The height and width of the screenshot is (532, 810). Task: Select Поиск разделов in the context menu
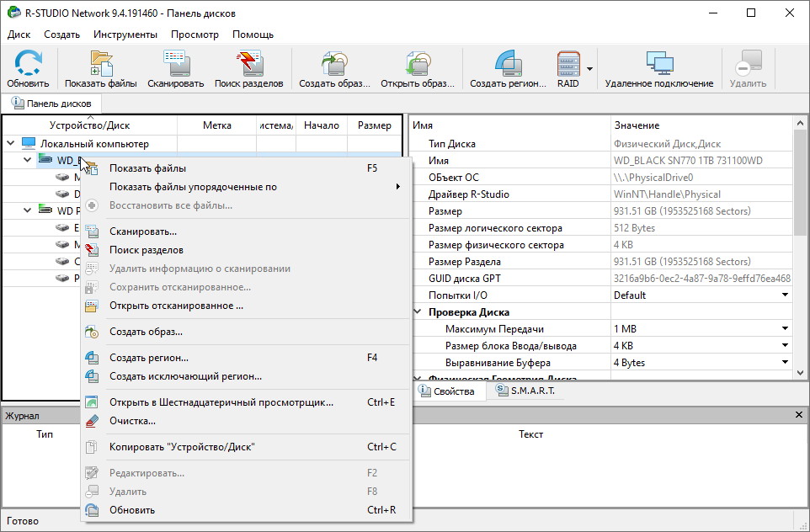(246, 250)
